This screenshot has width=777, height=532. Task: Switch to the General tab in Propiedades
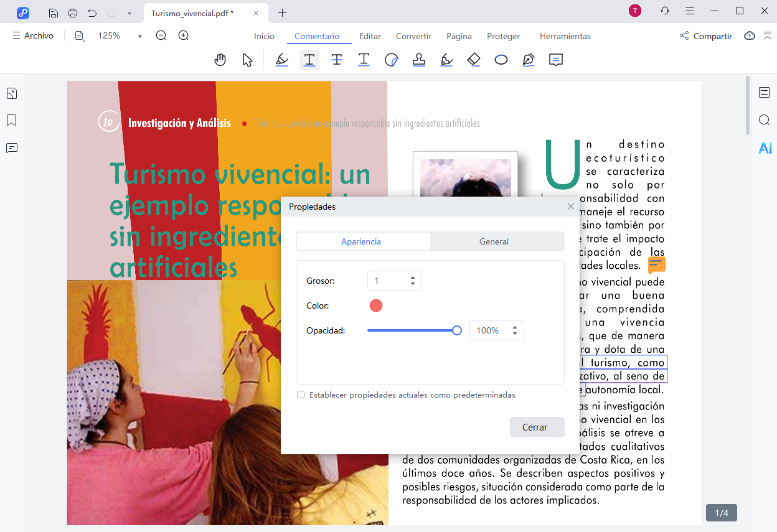(x=494, y=241)
